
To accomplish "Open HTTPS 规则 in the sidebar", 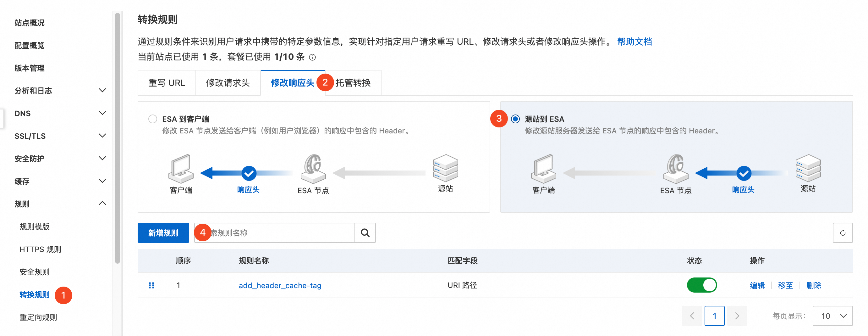I will coord(40,249).
